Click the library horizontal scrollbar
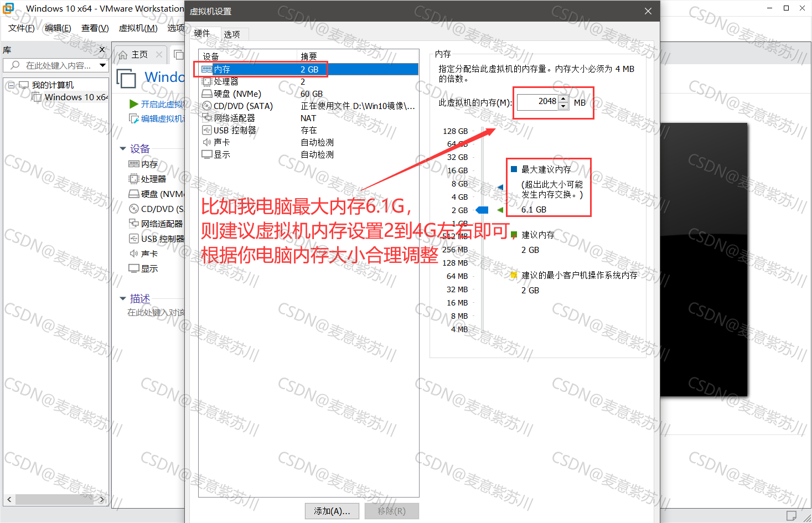Viewport: 812px width, 523px height. tap(55, 499)
